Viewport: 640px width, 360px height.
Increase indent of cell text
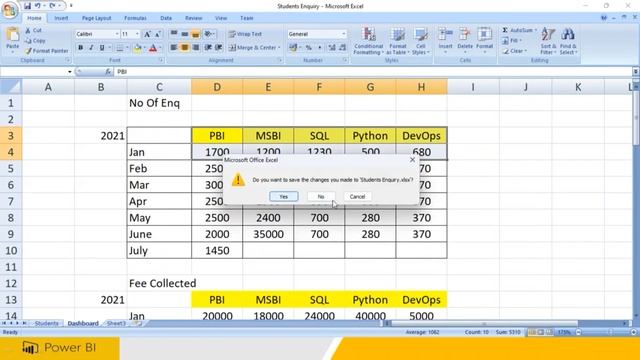pos(219,48)
